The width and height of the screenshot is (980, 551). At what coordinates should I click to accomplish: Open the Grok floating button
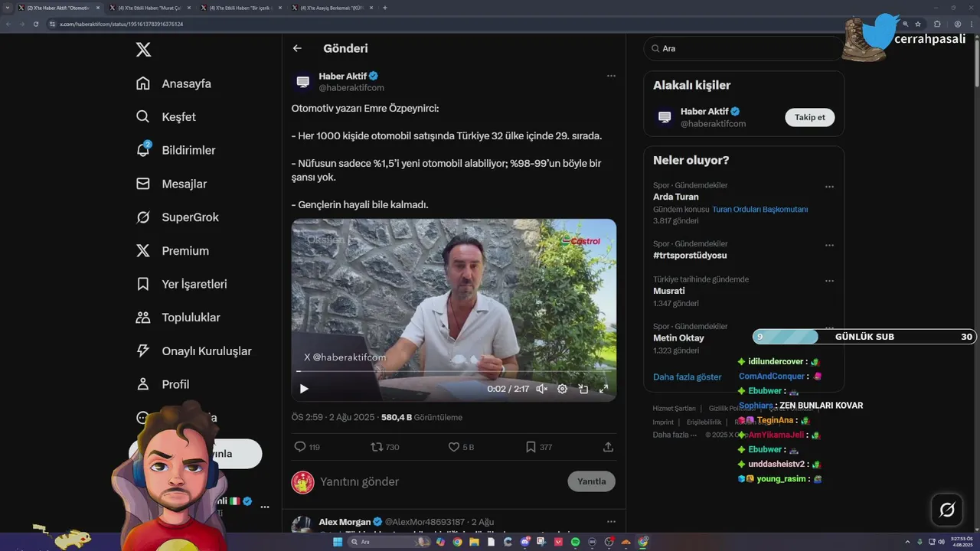946,510
